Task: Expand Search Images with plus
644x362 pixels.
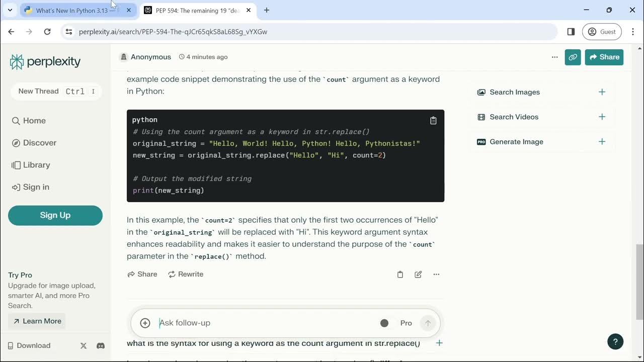Action: [x=602, y=92]
